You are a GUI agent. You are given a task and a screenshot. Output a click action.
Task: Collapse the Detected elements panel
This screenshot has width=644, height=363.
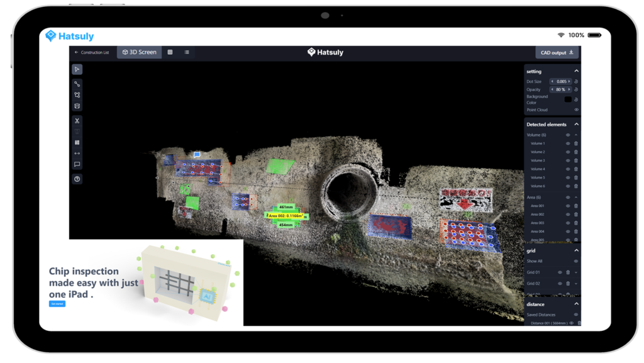pyautogui.click(x=576, y=125)
